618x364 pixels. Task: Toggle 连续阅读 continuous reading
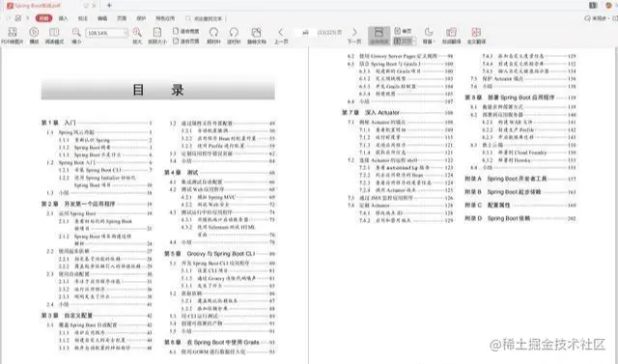(379, 36)
